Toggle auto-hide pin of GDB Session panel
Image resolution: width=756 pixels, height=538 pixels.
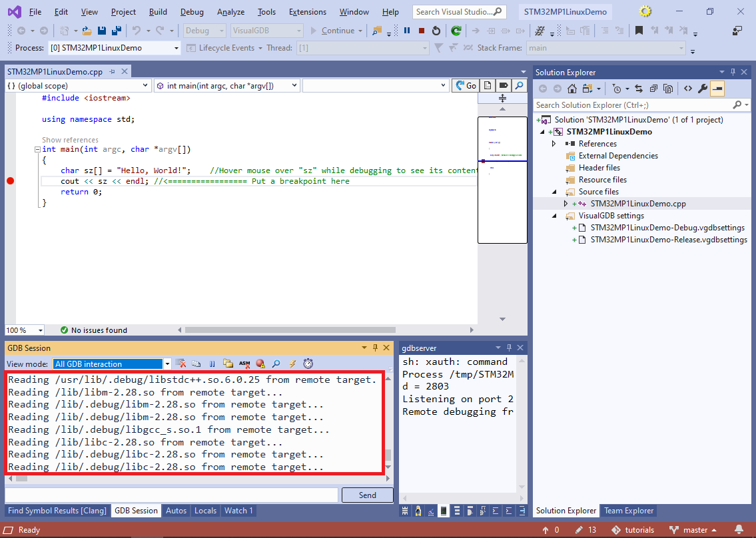coord(375,348)
